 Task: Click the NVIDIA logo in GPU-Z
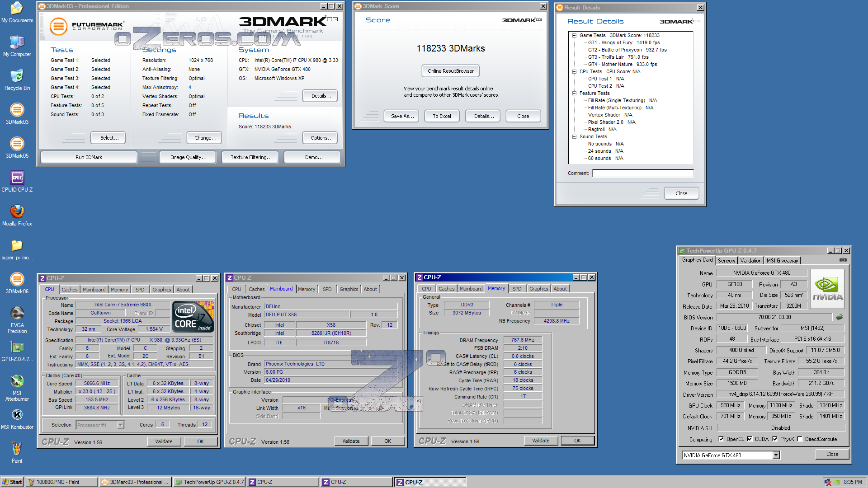click(x=827, y=289)
